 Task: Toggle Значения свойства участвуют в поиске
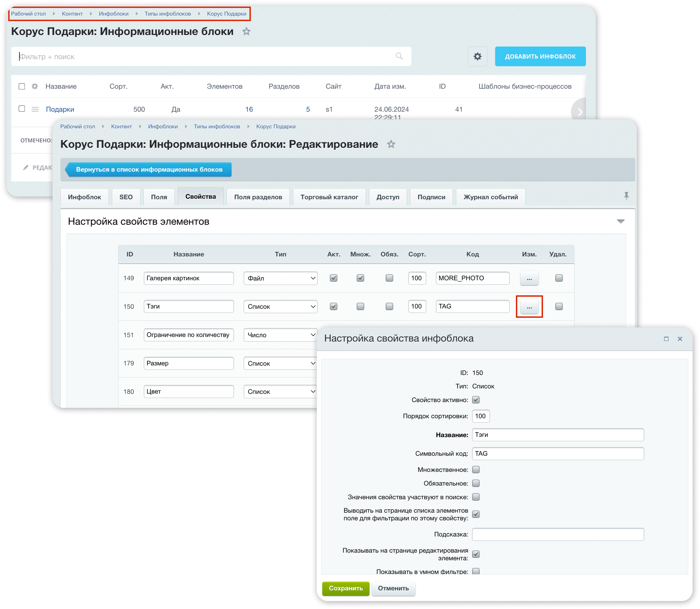[476, 497]
